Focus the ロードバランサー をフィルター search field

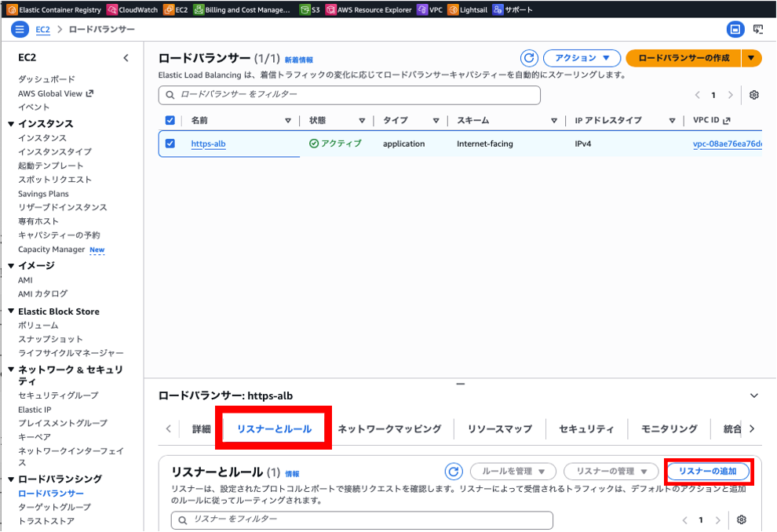(x=349, y=95)
